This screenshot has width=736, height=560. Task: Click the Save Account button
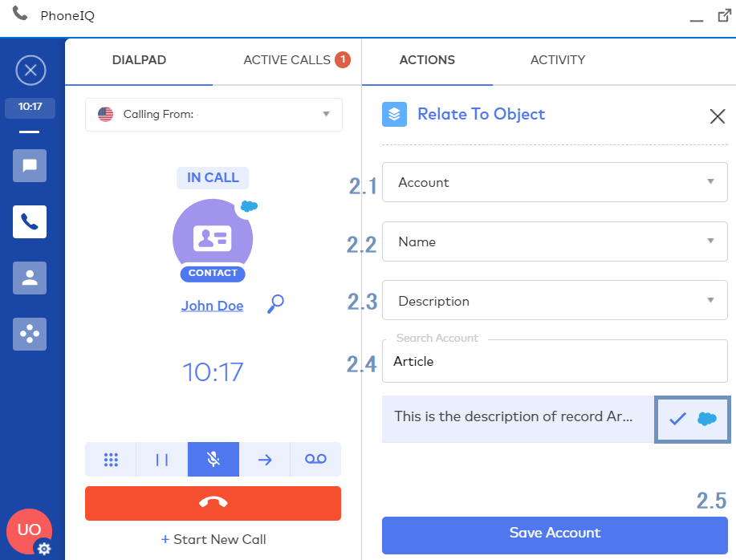[555, 534]
